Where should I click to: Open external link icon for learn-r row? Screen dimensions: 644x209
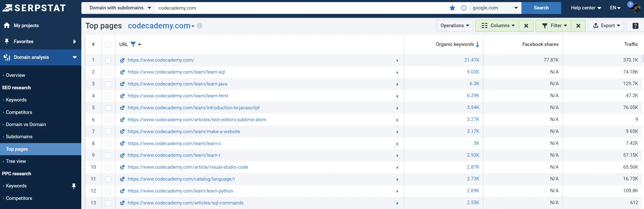122,155
